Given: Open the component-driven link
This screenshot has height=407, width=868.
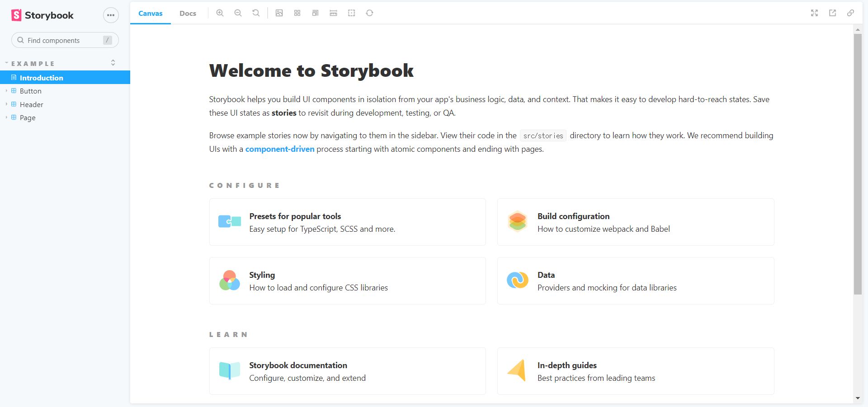Looking at the screenshot, I should coord(279,149).
